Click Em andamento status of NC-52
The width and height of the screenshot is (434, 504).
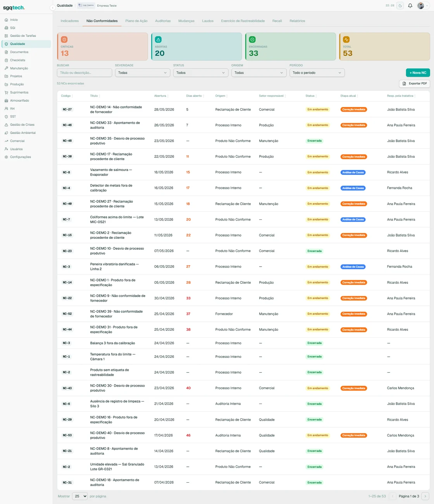point(318,314)
